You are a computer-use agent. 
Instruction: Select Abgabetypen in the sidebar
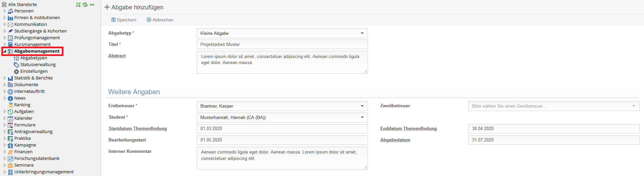click(34, 58)
